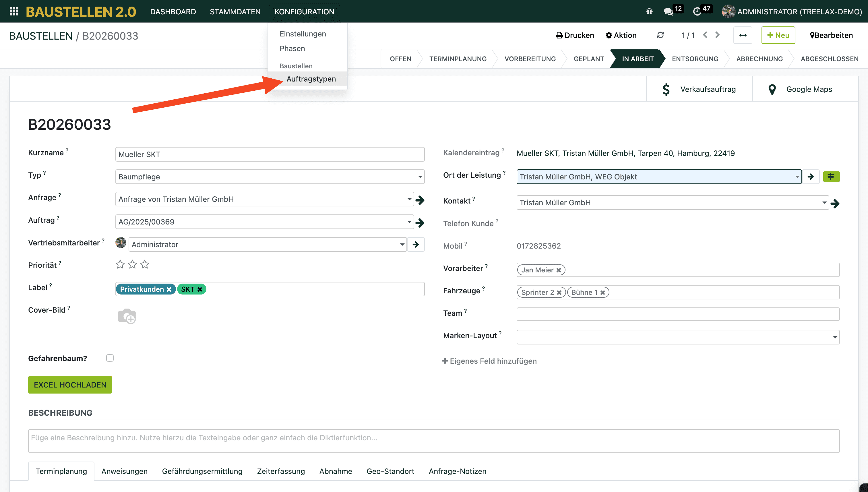Remove Jan Meier from Vorarbeiter

tap(559, 270)
